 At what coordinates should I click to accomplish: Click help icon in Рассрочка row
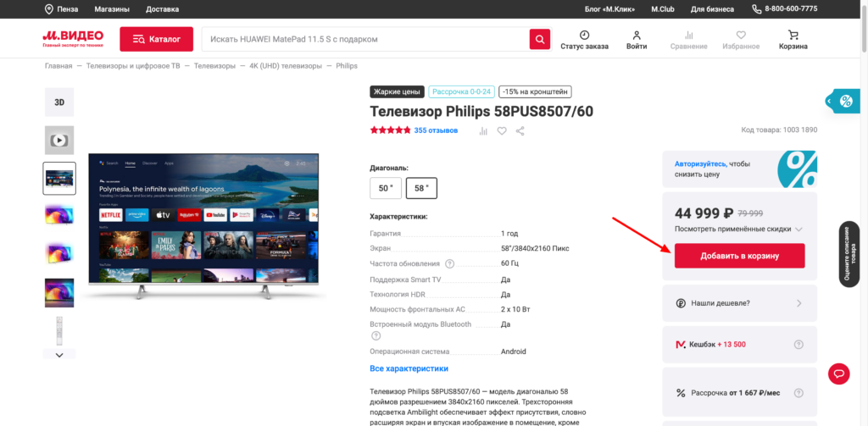(798, 393)
